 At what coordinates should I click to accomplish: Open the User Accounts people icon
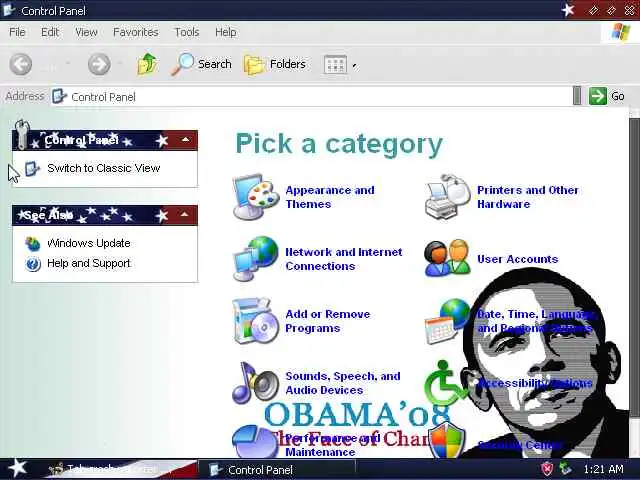(447, 259)
